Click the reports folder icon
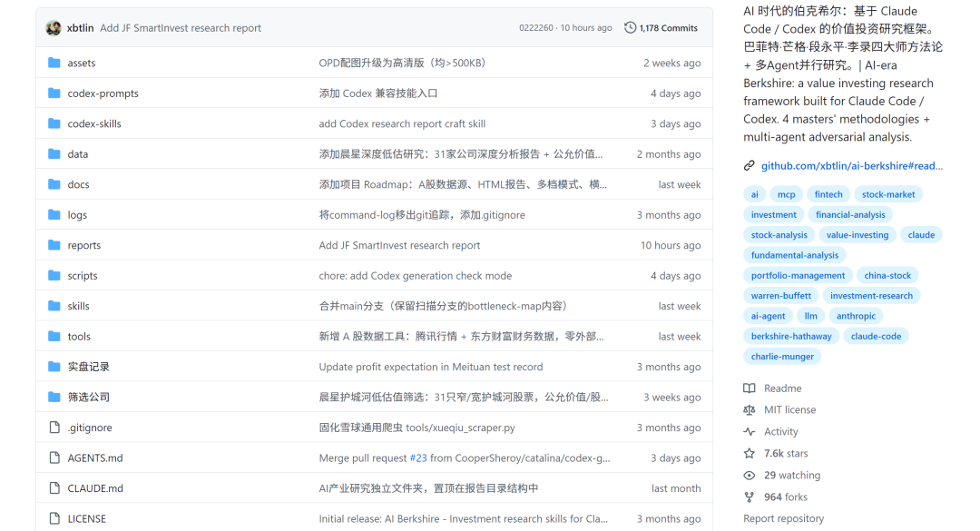Viewport: 980px width, 531px height. tap(54, 245)
